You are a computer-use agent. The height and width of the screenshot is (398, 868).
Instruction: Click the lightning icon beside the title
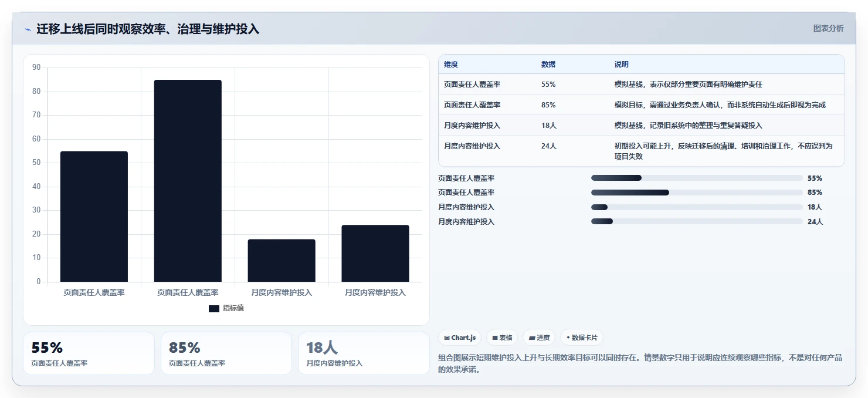[28, 29]
